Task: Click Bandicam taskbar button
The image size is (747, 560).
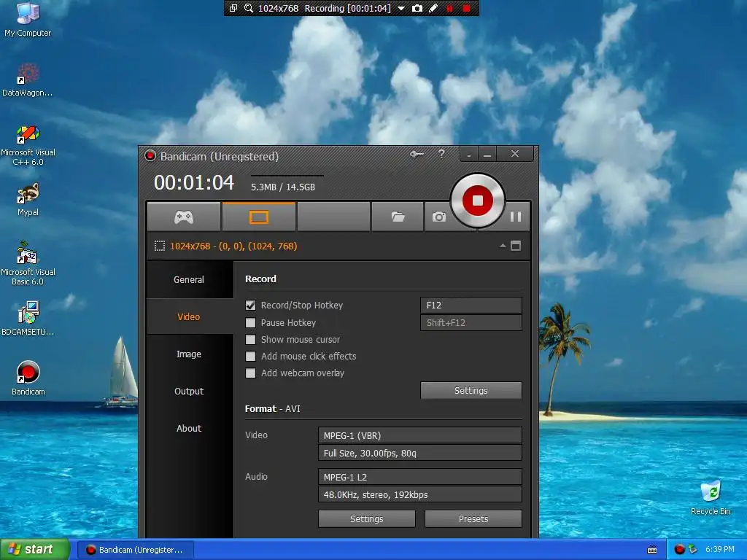Action: [x=135, y=550]
